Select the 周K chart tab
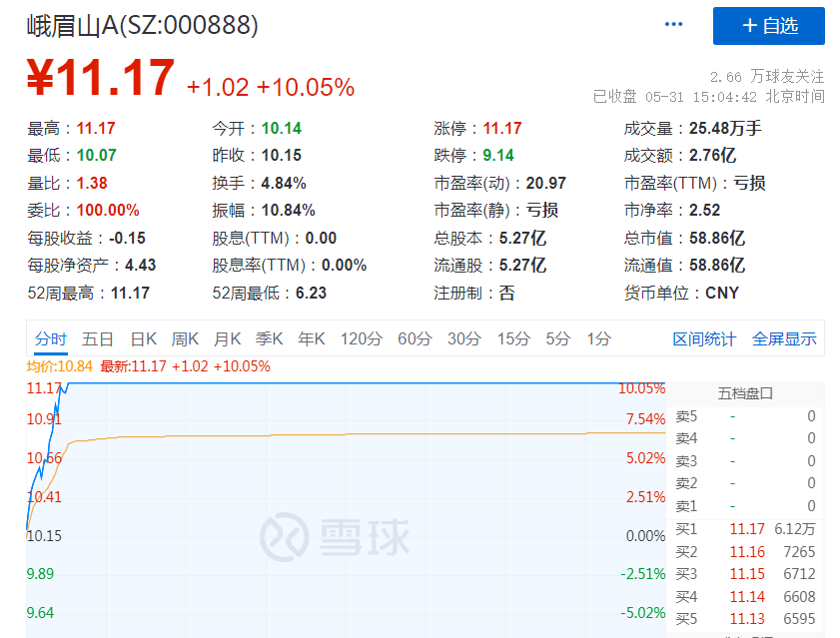Image resolution: width=840 pixels, height=638 pixels. 186,339
